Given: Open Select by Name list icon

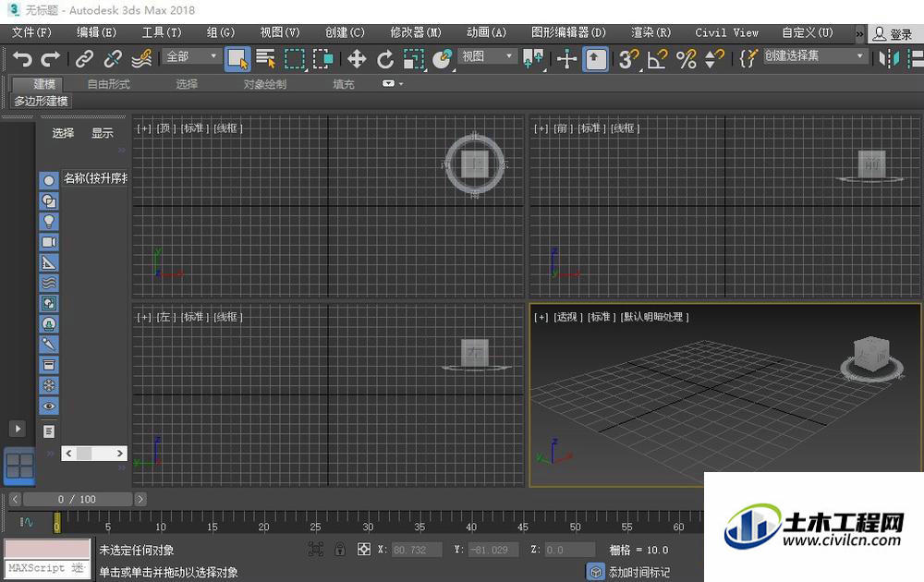Looking at the screenshot, I should coord(266,59).
